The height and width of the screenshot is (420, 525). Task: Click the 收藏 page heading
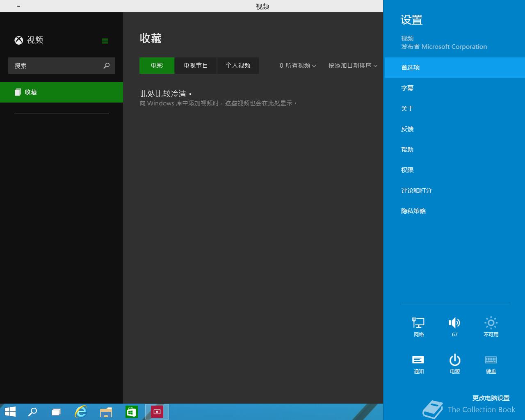click(x=151, y=39)
